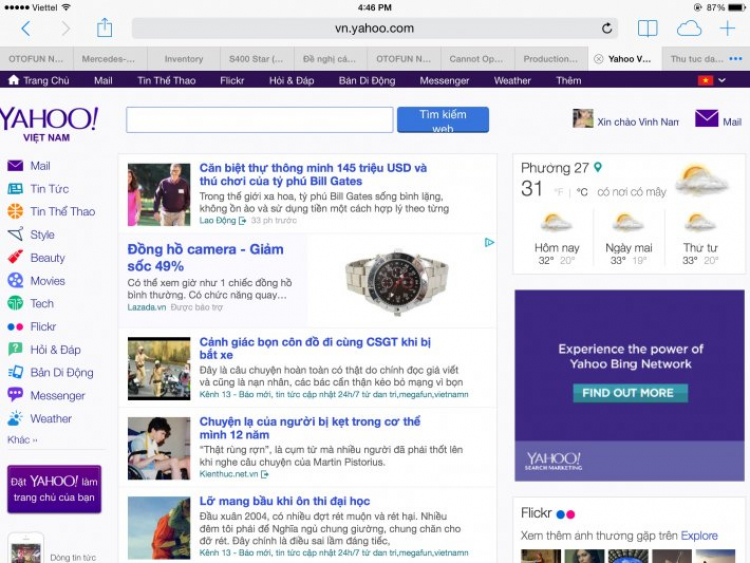Image resolution: width=750 pixels, height=563 pixels.
Task: Open Messenger in top navigation bar
Action: pyautogui.click(x=444, y=80)
